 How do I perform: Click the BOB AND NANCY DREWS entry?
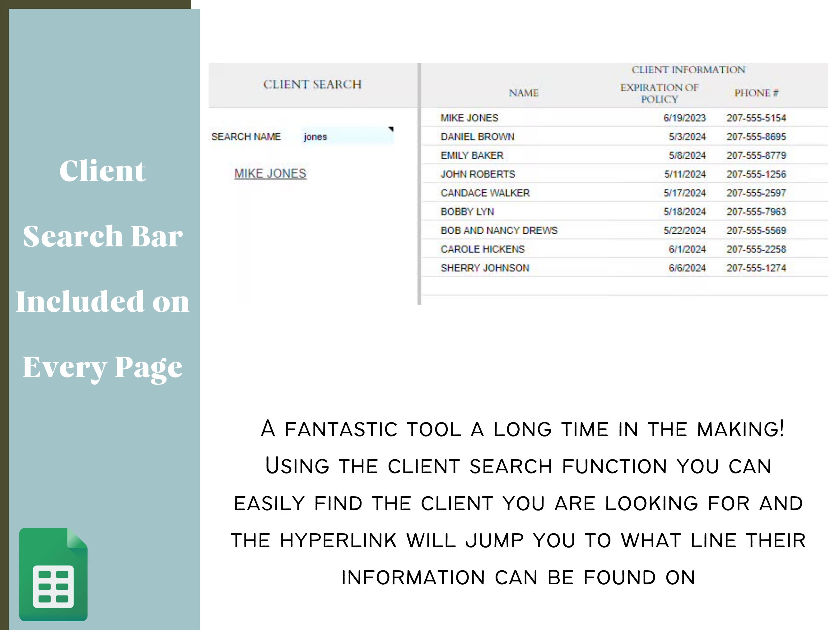click(499, 230)
